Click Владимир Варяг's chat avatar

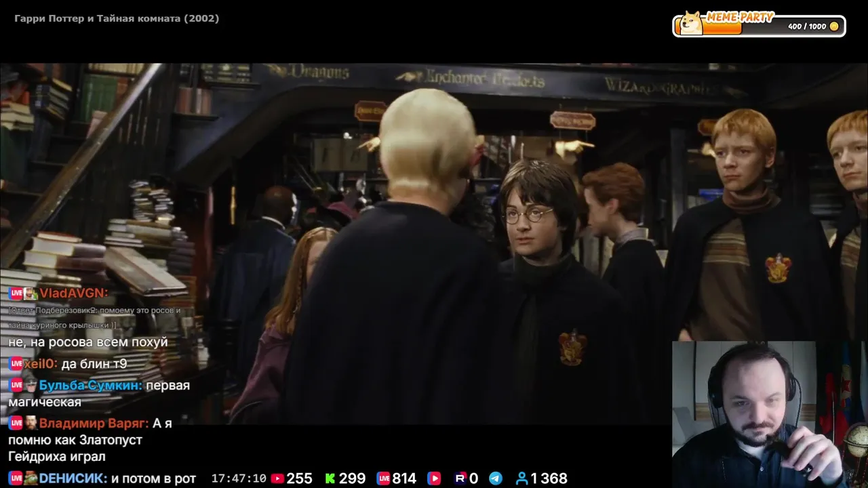tap(31, 423)
